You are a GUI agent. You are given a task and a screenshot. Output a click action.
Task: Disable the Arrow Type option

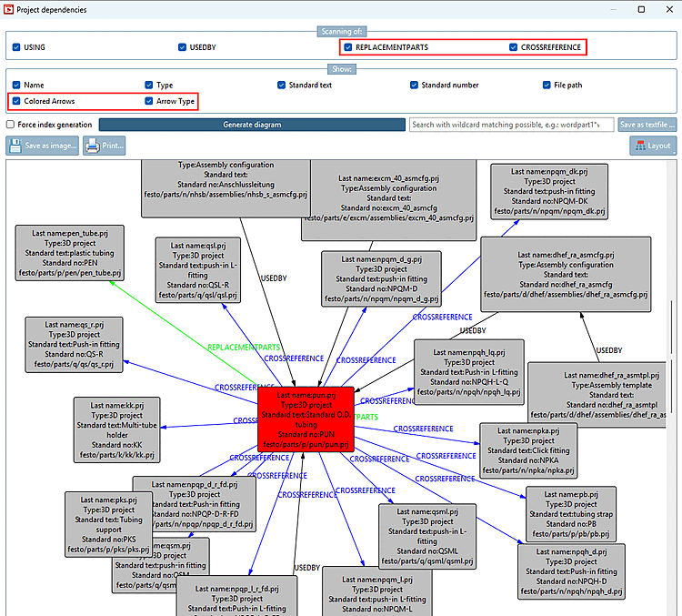click(x=149, y=101)
